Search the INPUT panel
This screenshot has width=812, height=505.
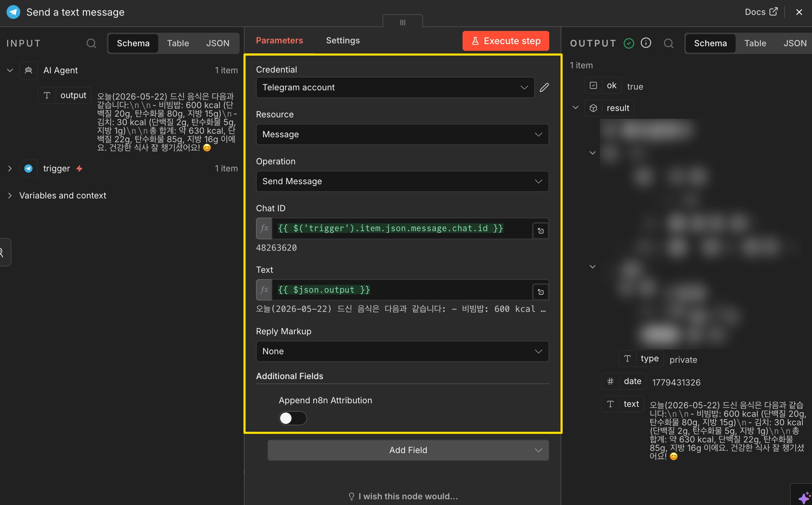(x=91, y=43)
